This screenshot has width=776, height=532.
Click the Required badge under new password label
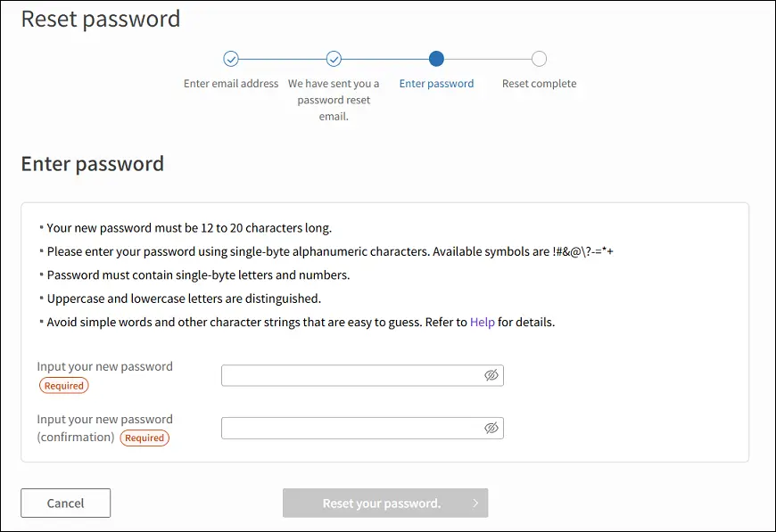(64, 385)
